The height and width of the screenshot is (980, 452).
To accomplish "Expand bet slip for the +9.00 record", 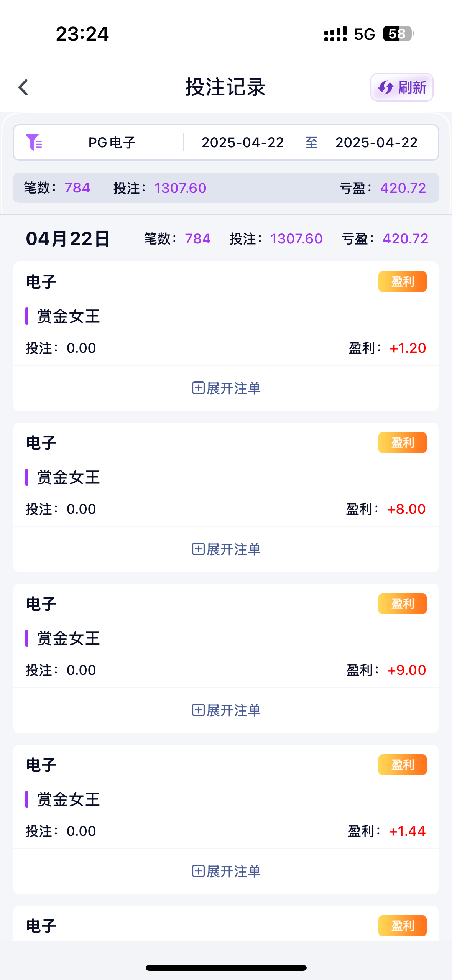I will point(233,710).
